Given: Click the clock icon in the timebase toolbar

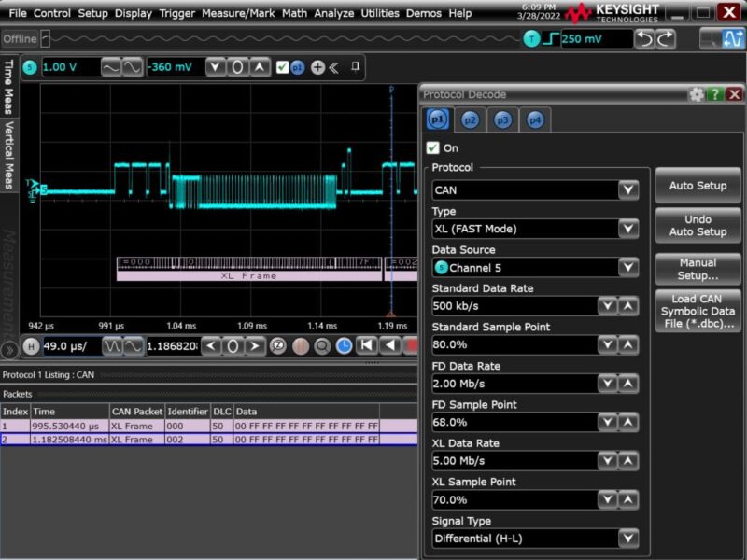Looking at the screenshot, I should pyautogui.click(x=345, y=343).
